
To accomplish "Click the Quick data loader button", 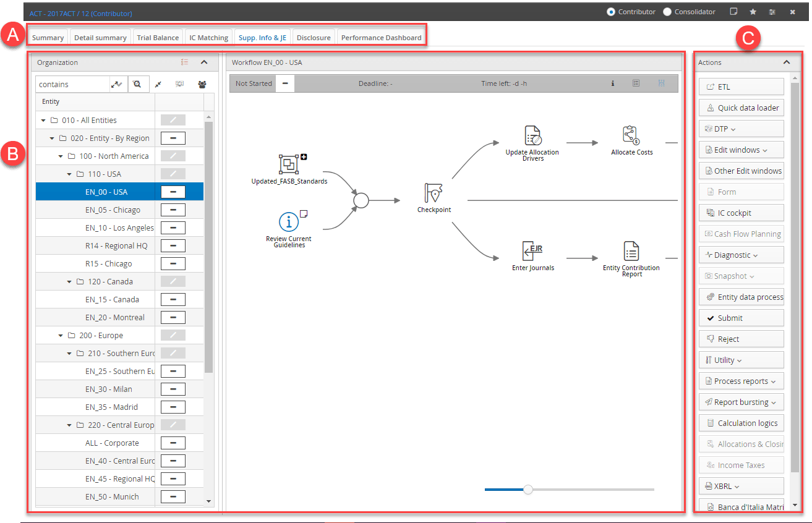I will pos(741,108).
